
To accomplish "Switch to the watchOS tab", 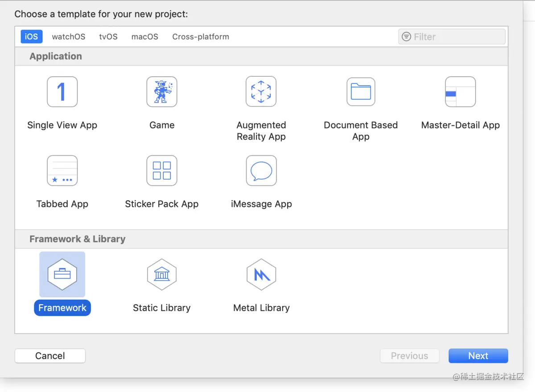I will point(69,37).
